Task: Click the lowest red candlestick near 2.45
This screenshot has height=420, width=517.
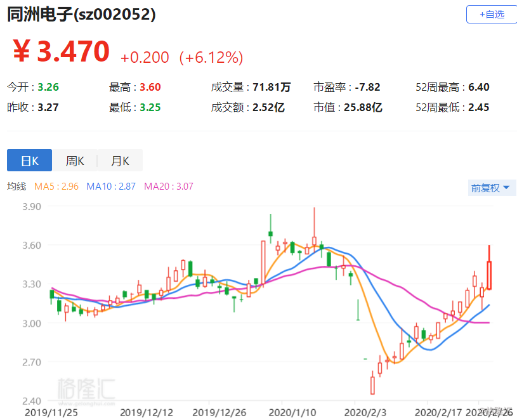Action: tap(372, 385)
